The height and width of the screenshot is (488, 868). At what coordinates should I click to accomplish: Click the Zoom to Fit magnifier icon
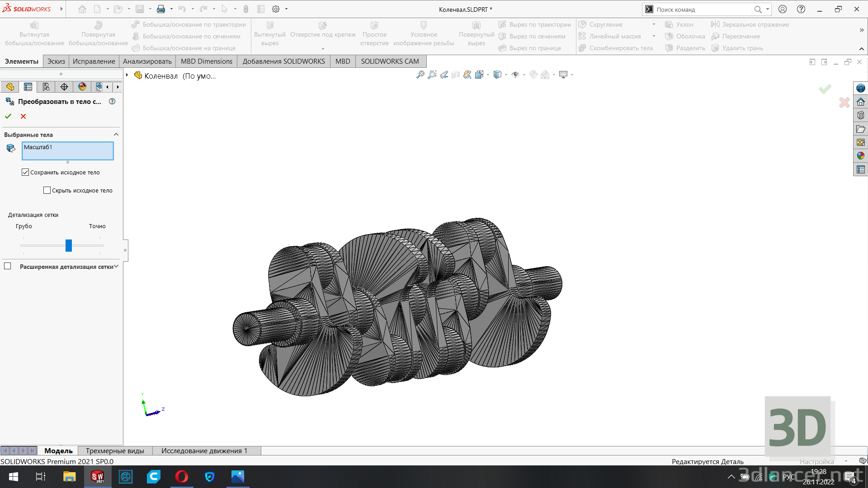(x=420, y=75)
